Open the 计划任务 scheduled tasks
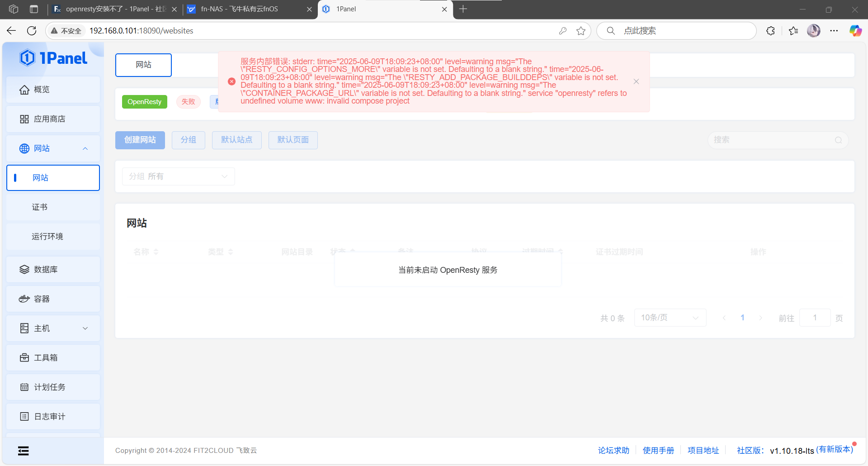This screenshot has width=868, height=466. (53, 387)
